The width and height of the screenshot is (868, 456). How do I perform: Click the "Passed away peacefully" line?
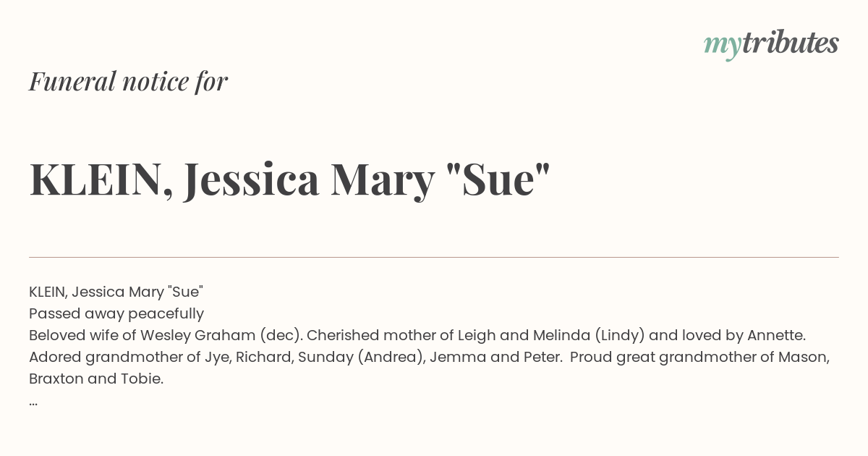click(116, 313)
